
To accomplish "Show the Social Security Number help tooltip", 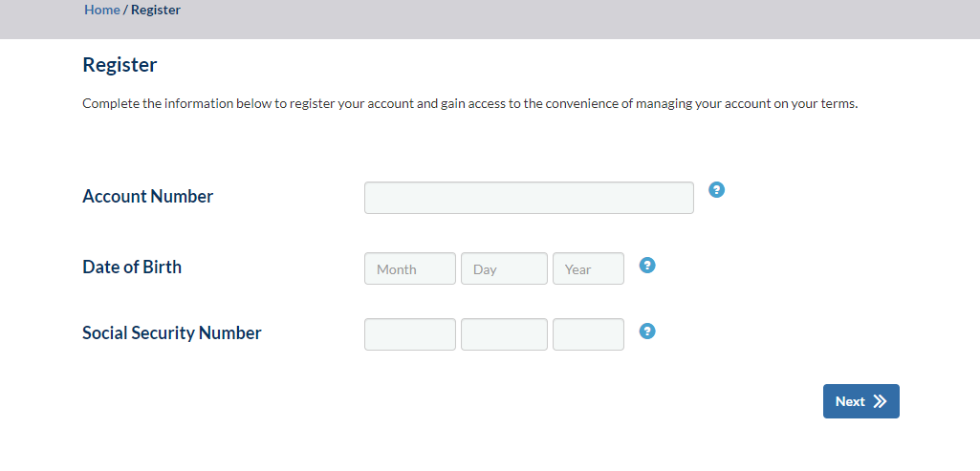I will [x=646, y=332].
